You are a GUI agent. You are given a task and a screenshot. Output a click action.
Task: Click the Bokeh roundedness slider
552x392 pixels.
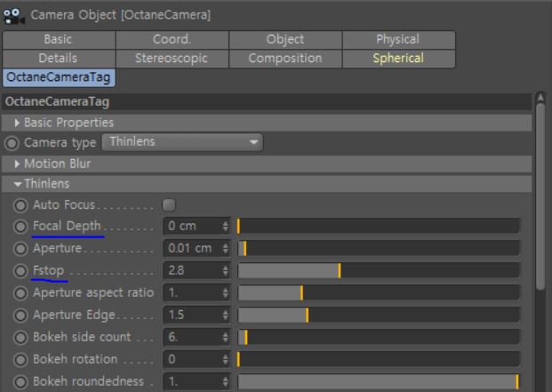[x=379, y=381]
